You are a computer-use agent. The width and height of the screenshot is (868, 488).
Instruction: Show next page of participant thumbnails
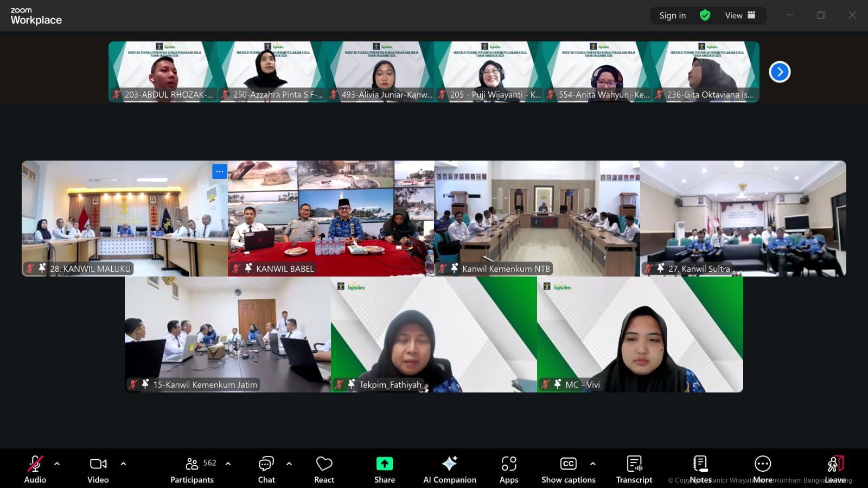pyautogui.click(x=780, y=72)
